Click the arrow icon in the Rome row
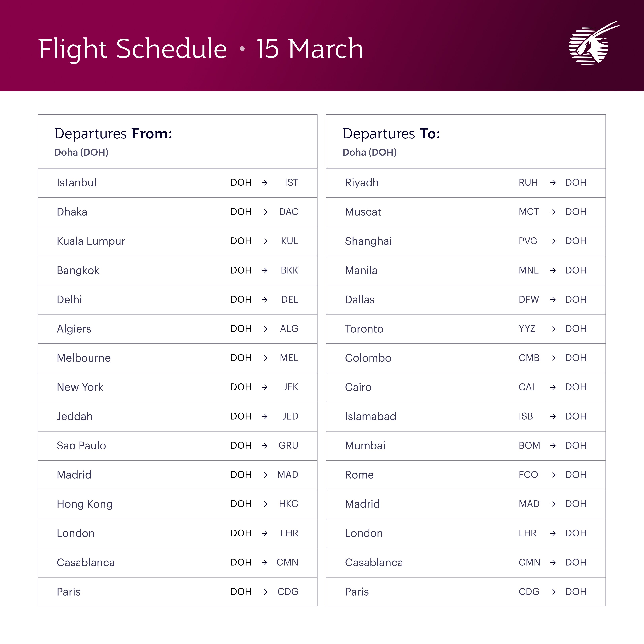This screenshot has height=644, width=644. pyautogui.click(x=553, y=475)
